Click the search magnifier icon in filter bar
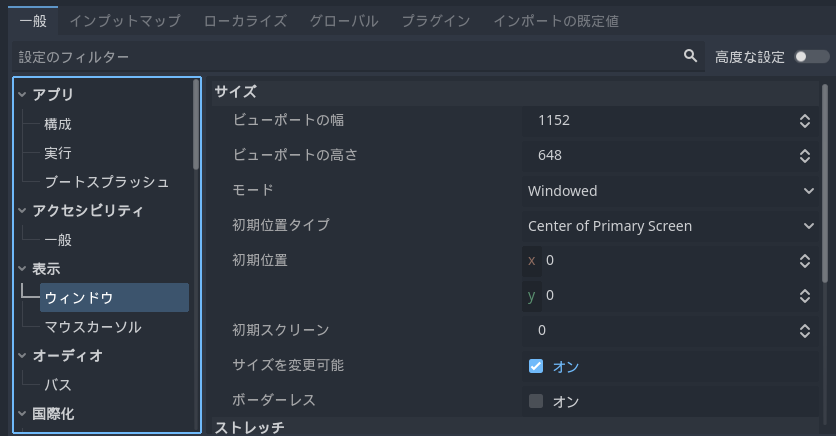 [x=690, y=57]
